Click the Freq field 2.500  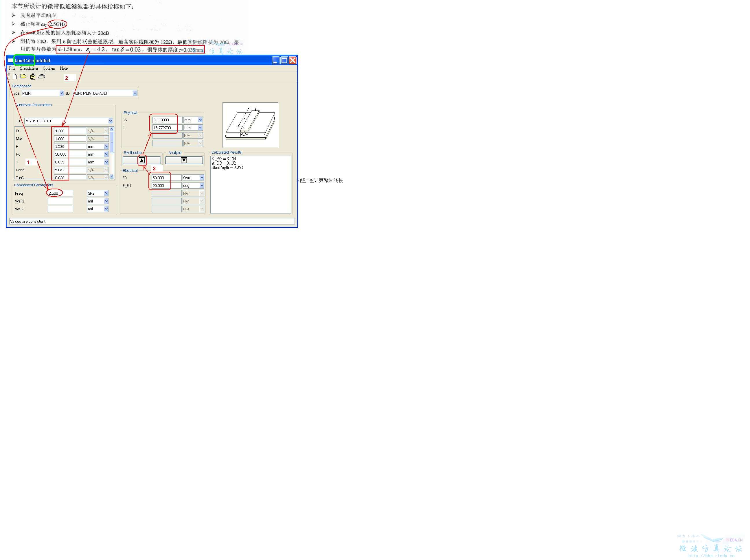coord(60,194)
